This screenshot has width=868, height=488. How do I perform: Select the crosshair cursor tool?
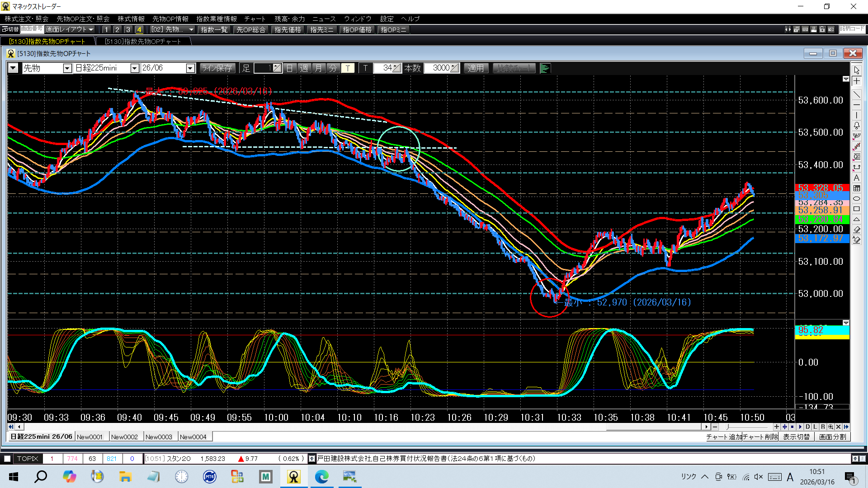857,81
